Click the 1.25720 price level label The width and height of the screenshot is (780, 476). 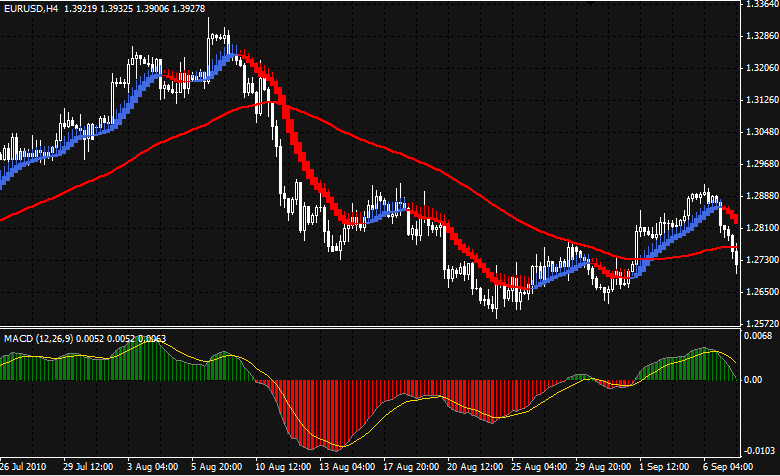762,323
